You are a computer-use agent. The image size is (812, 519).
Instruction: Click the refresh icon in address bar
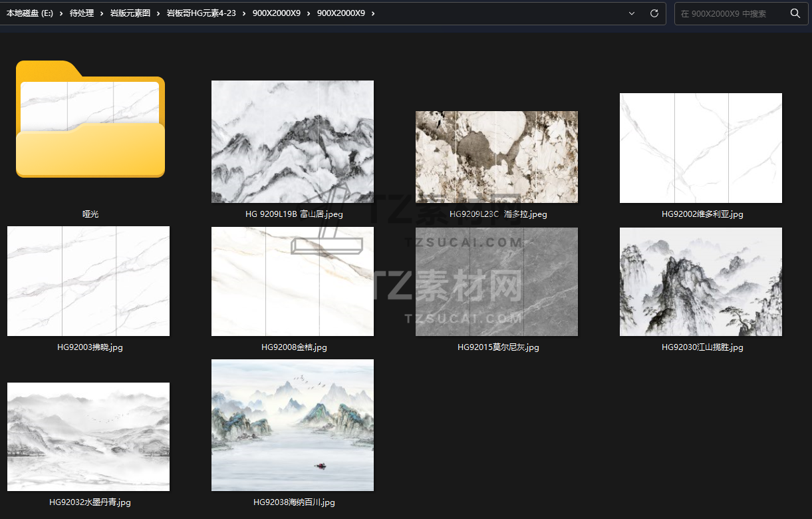654,13
